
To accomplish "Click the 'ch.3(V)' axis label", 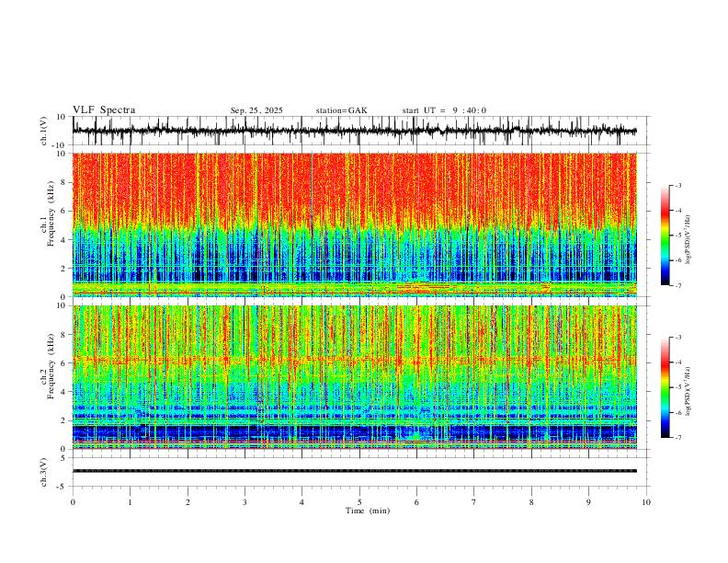I will click(44, 472).
